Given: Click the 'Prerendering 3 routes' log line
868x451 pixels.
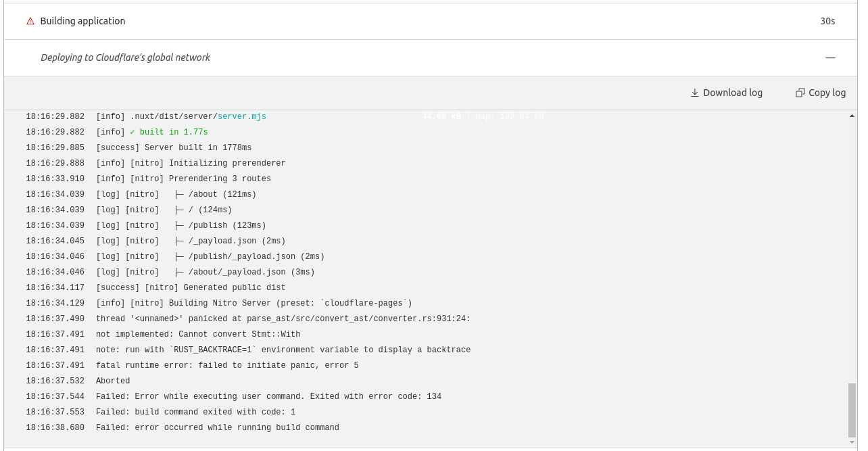Looking at the screenshot, I should click(x=183, y=179).
